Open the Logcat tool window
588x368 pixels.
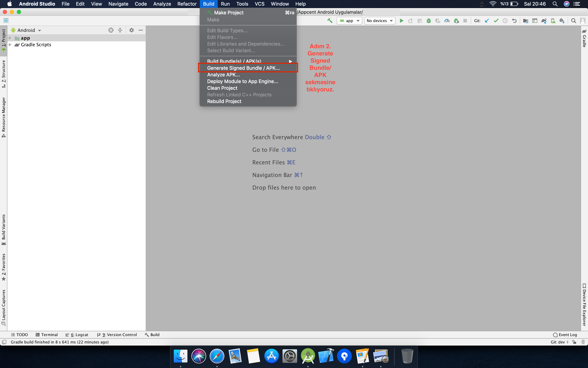coord(77,335)
